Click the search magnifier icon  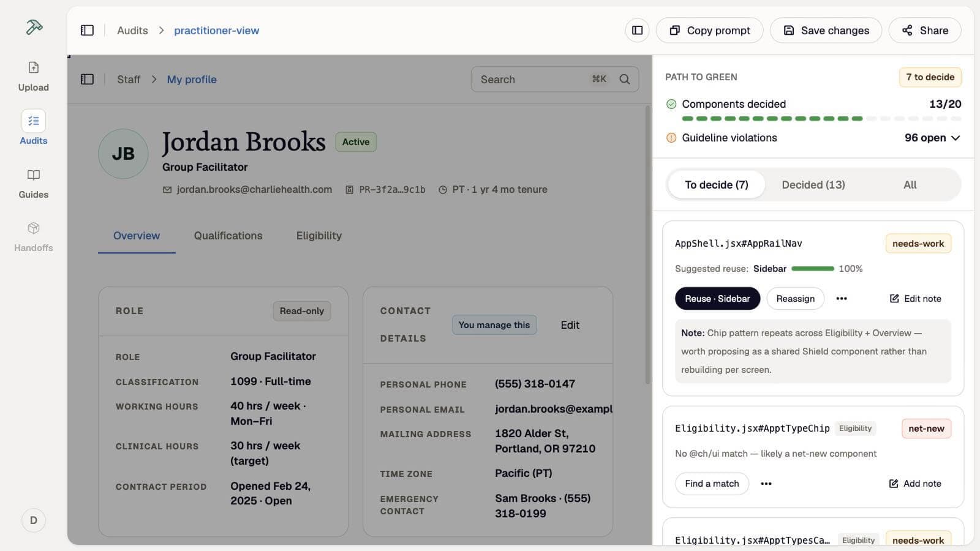pyautogui.click(x=624, y=80)
